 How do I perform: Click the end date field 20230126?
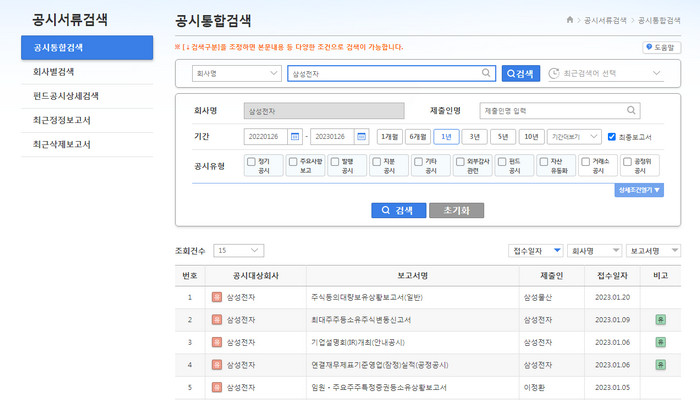pos(332,137)
